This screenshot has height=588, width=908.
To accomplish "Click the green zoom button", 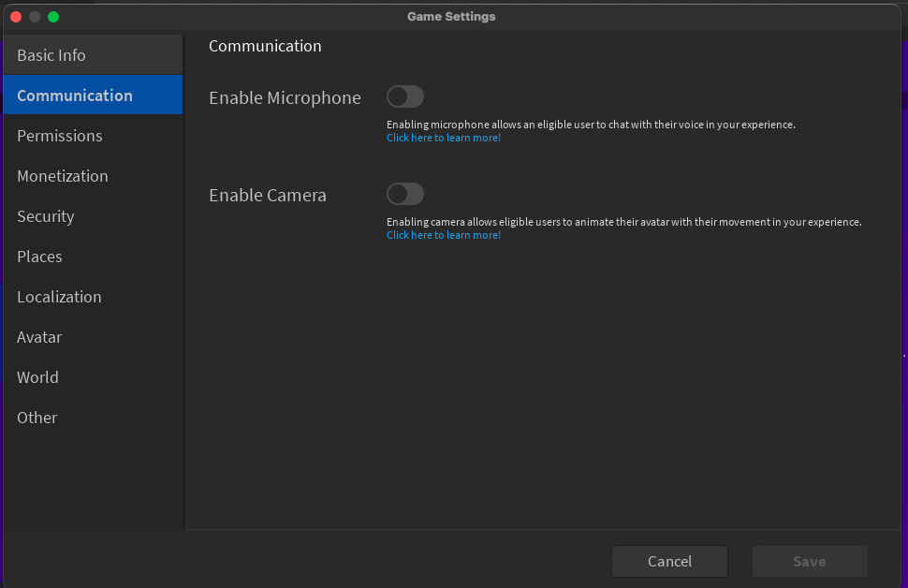I will [53, 16].
